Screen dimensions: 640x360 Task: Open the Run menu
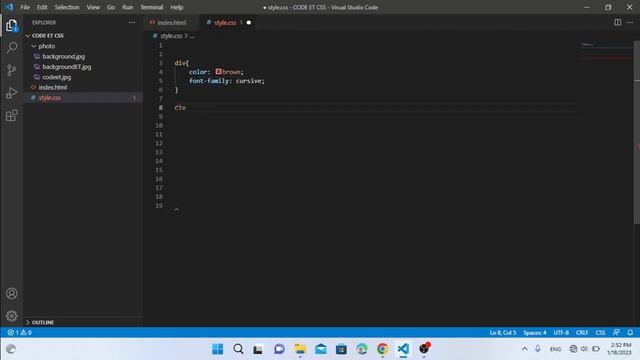pyautogui.click(x=128, y=7)
